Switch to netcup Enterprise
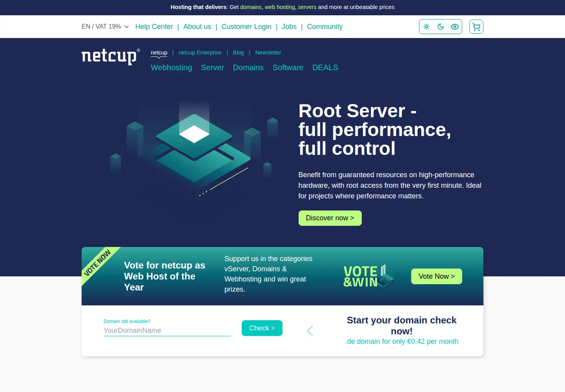This screenshot has width=565, height=392. pos(200,53)
